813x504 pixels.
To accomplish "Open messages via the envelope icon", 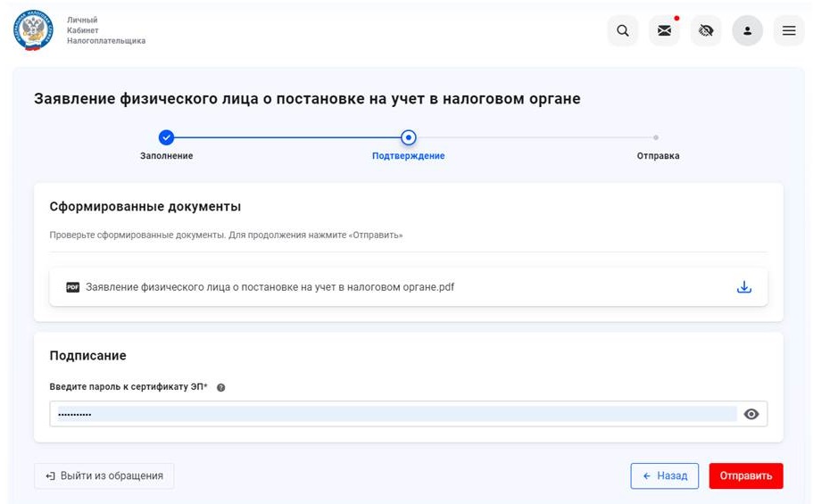I will pos(664,30).
